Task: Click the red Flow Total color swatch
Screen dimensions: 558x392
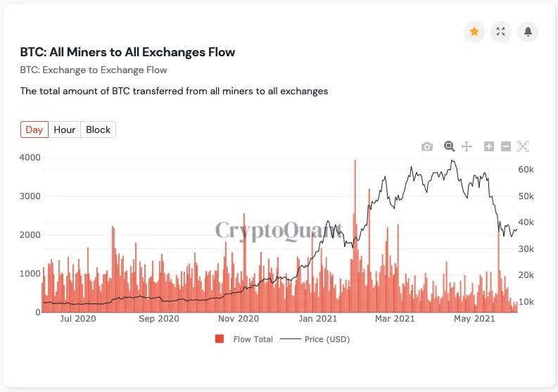Action: 220,339
